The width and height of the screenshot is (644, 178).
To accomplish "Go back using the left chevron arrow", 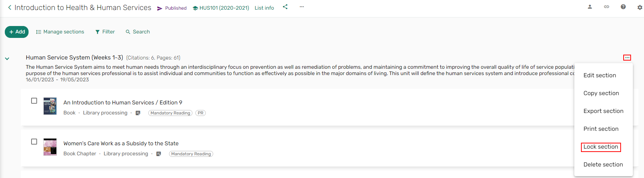I will tap(10, 7).
